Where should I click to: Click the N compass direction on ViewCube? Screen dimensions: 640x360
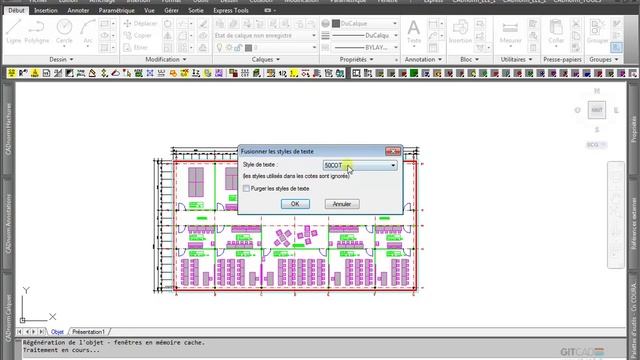(x=597, y=91)
